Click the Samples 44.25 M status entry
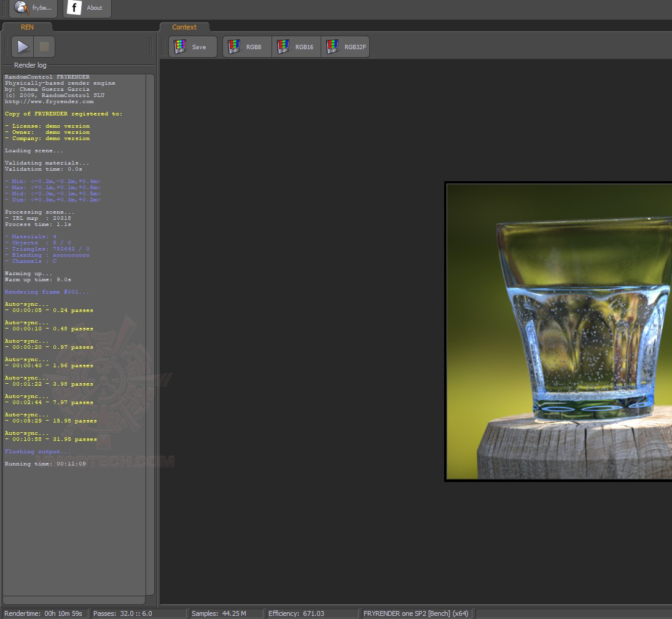Viewport: 672px width, 619px height. click(x=225, y=613)
